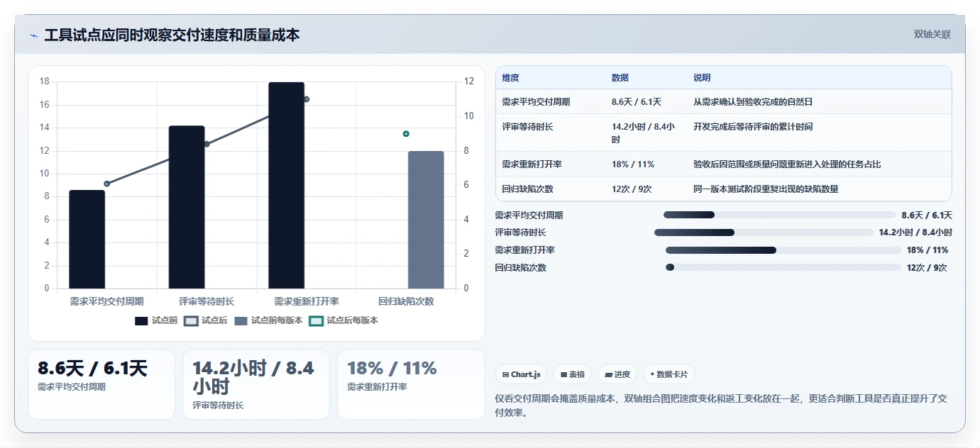980x448 pixels.
Task: Click the description 从需求确认到验收完成的自然日
Action: click(753, 102)
